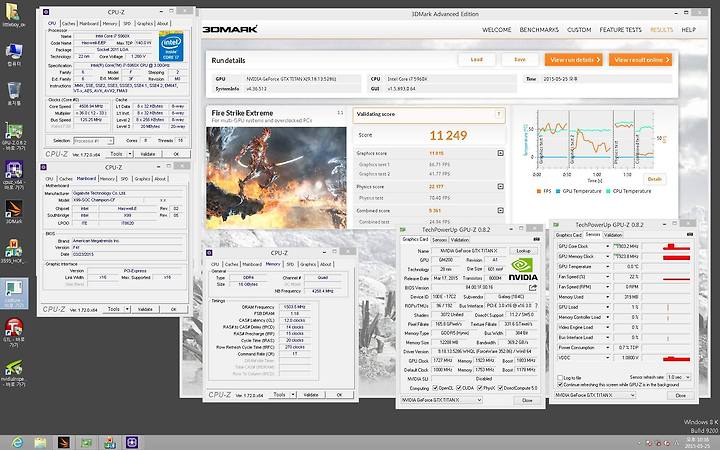Click the Details button under the 3DMark chart
The image size is (720, 450).
[654, 179]
